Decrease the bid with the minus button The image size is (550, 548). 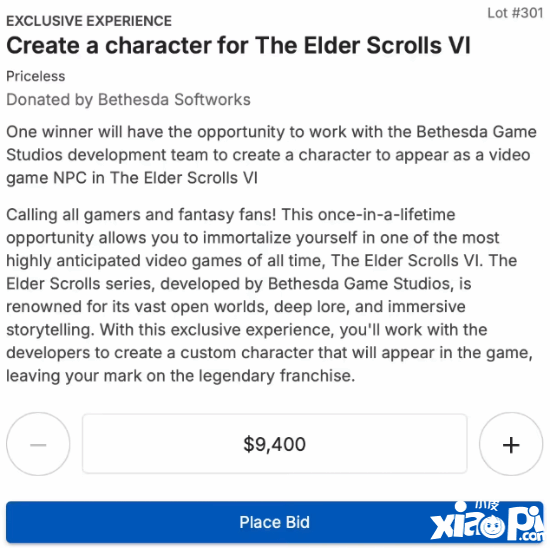pos(38,444)
